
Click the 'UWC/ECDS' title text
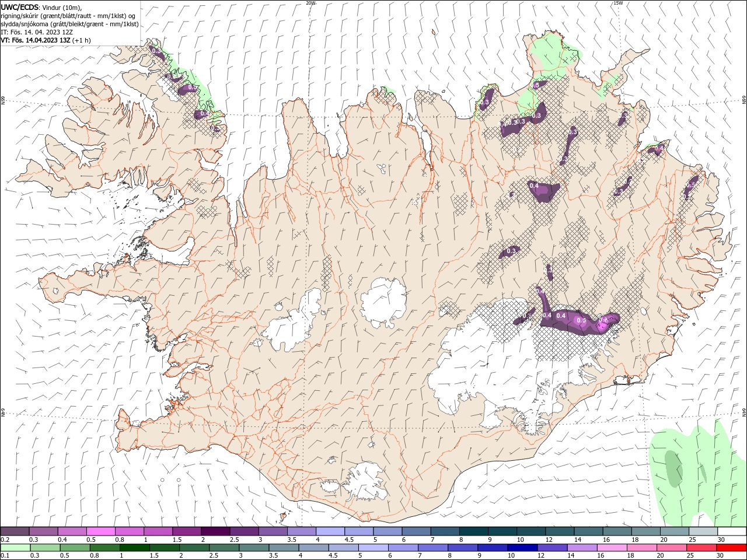pos(20,7)
